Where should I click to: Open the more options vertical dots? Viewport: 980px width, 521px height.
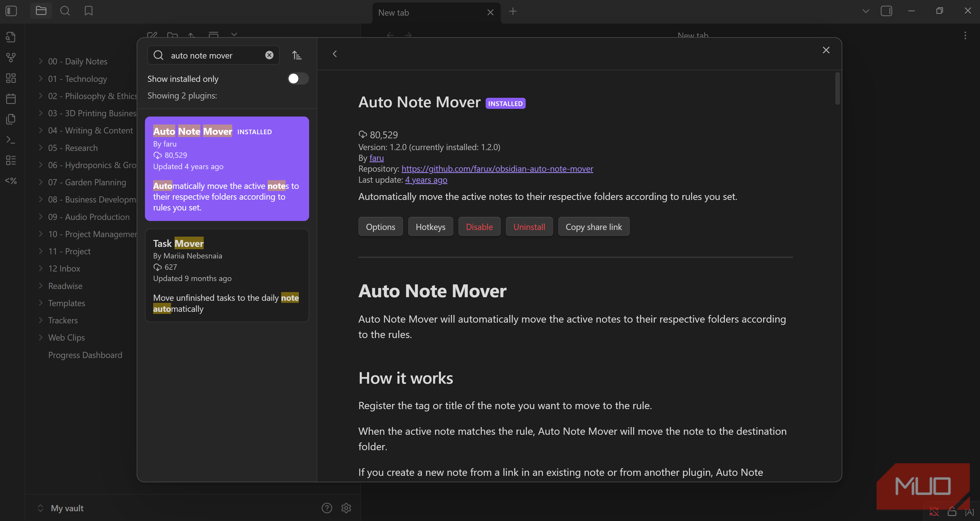965,35
